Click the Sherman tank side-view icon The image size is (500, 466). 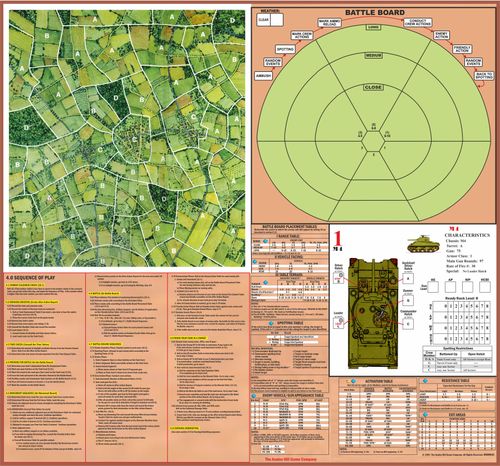[423, 244]
